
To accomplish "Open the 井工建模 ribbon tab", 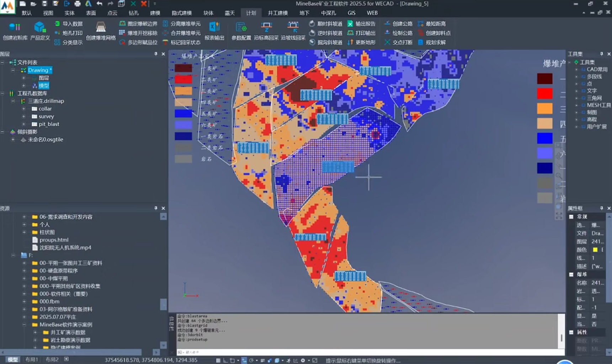I will (x=277, y=13).
